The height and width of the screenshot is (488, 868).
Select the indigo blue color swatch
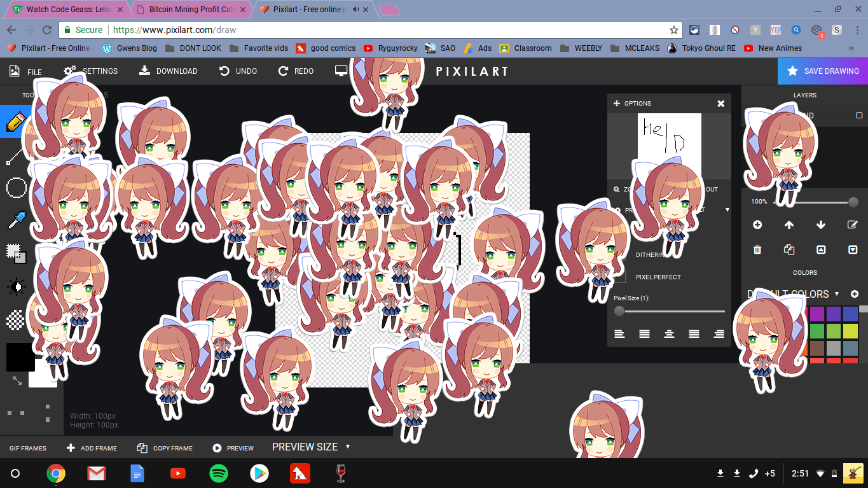pos(851,314)
